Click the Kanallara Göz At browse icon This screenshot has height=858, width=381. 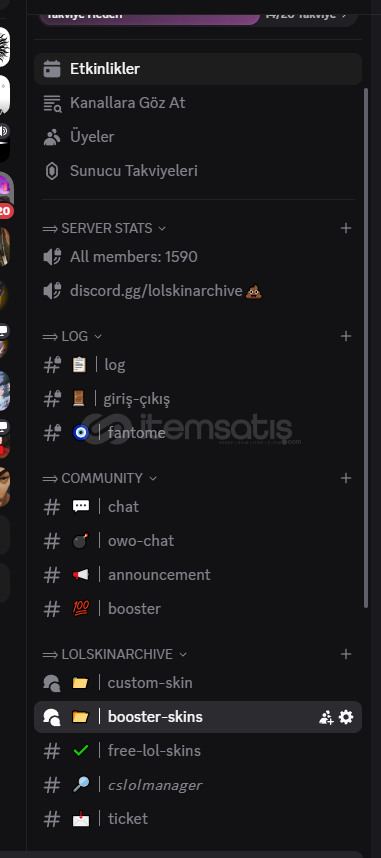52,103
